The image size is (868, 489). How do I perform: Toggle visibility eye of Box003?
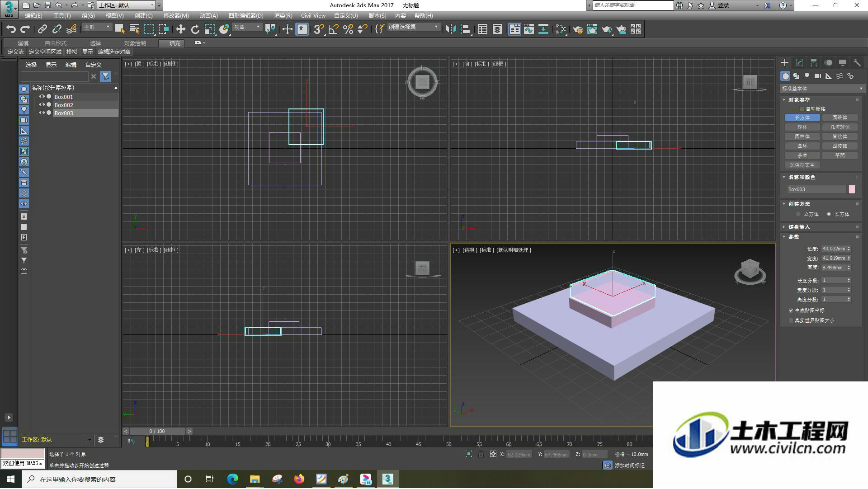42,113
